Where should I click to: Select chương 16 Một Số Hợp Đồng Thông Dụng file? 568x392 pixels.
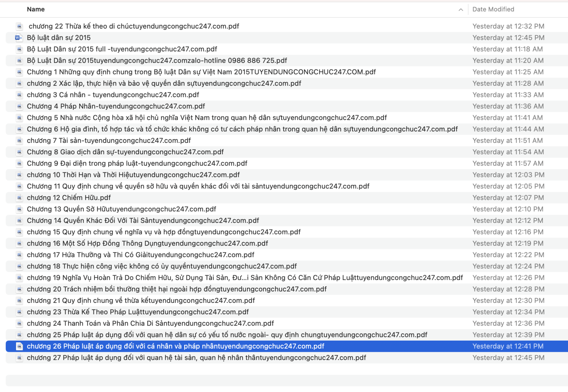pos(147,243)
